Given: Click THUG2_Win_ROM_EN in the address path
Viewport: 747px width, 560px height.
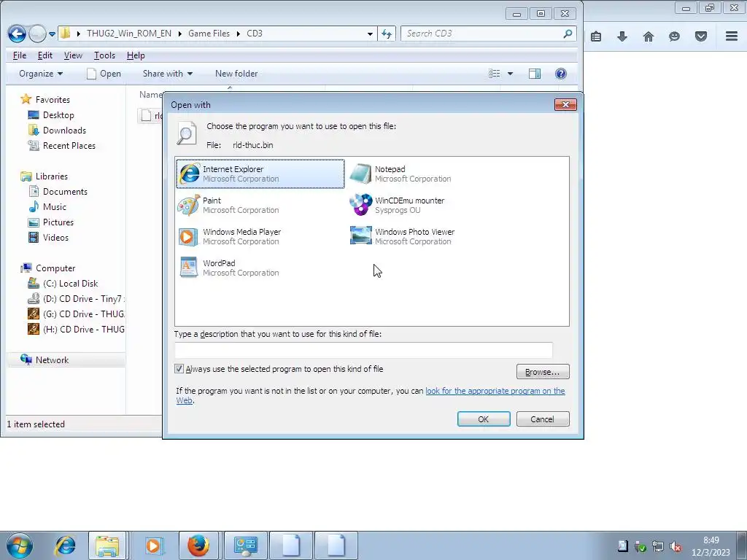Looking at the screenshot, I should coord(129,34).
